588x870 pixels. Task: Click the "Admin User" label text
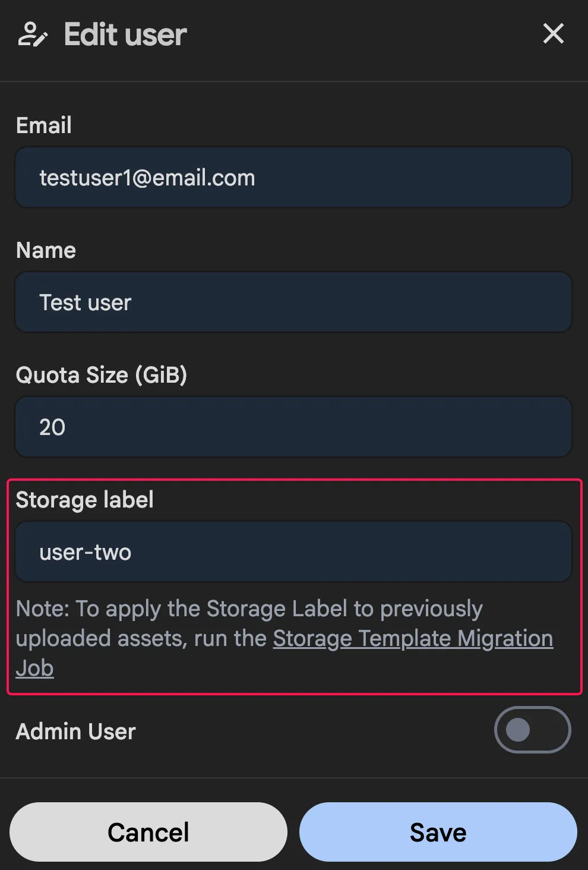[x=75, y=732]
